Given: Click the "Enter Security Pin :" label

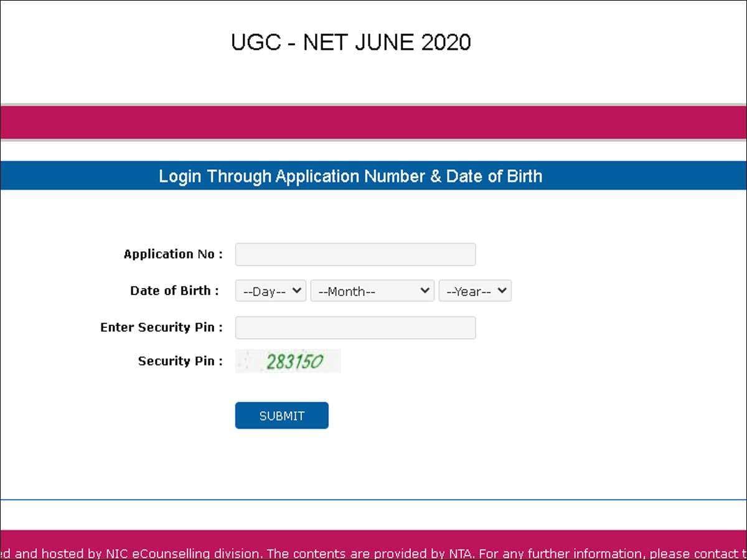Looking at the screenshot, I should point(161,327).
